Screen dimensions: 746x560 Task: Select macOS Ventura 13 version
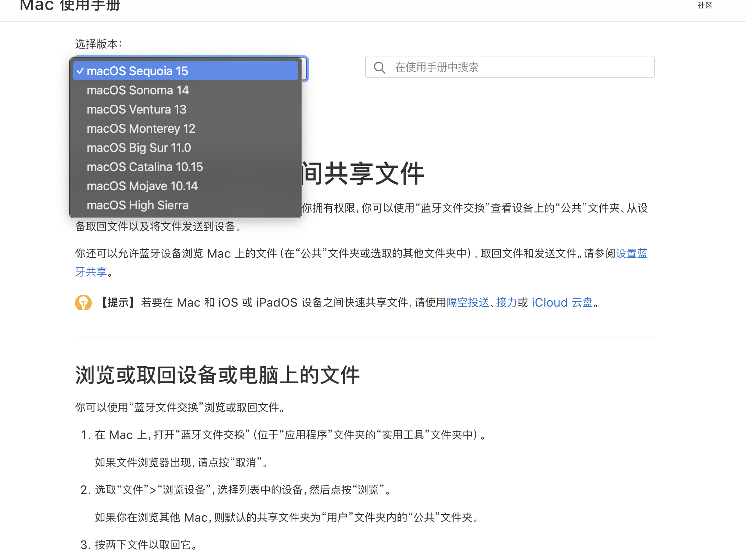pos(136,109)
